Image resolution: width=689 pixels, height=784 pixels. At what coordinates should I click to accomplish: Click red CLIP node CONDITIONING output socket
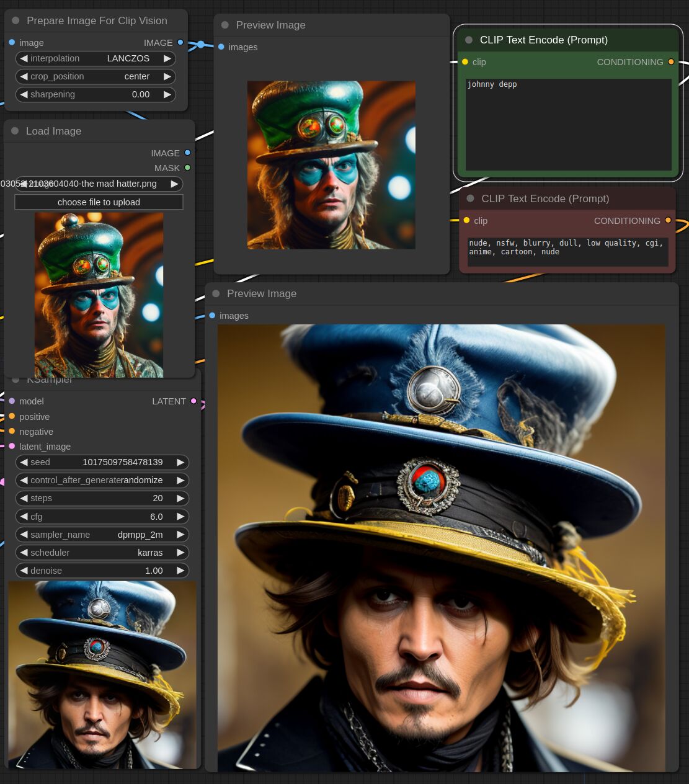(668, 220)
